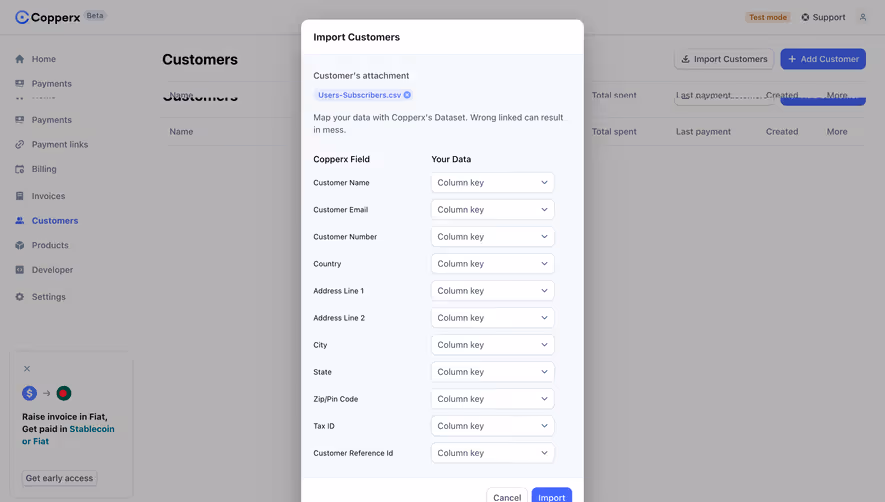Click the Products cube icon
This screenshot has height=502, width=885.
point(20,245)
